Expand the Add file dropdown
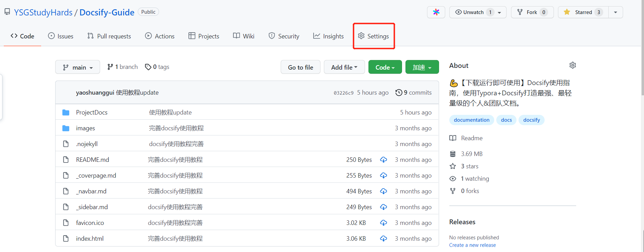The width and height of the screenshot is (644, 252). pos(344,67)
